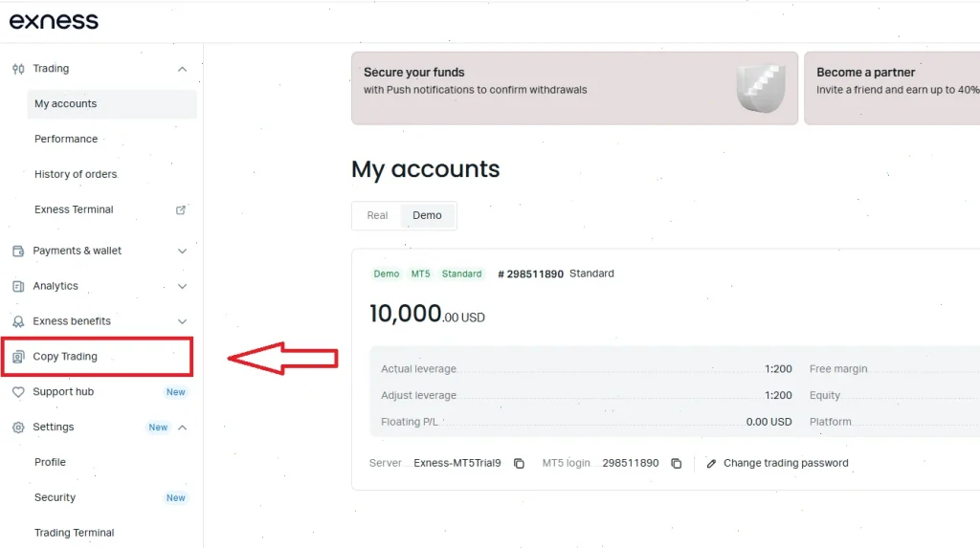Screen dimensions: 980x548
Task: Click the Support hub heart icon
Action: coord(18,392)
